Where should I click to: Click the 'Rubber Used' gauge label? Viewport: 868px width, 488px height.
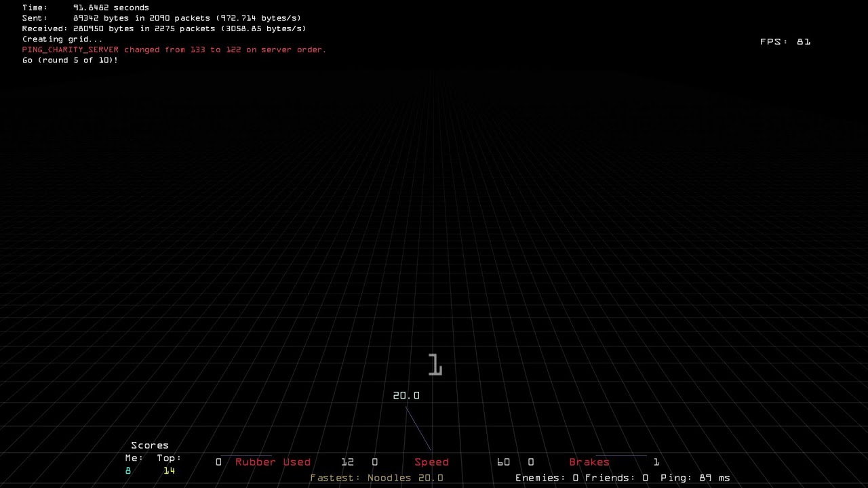pos(273,462)
